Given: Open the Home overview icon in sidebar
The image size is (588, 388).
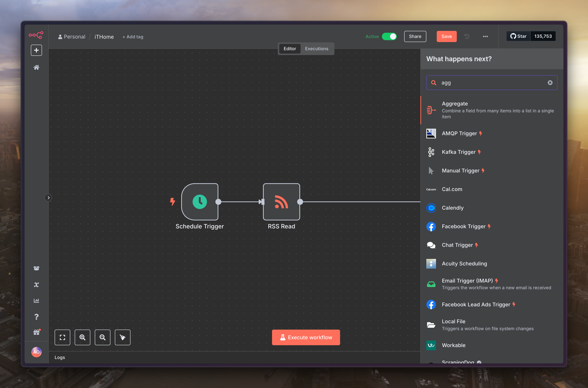Looking at the screenshot, I should [x=36, y=67].
